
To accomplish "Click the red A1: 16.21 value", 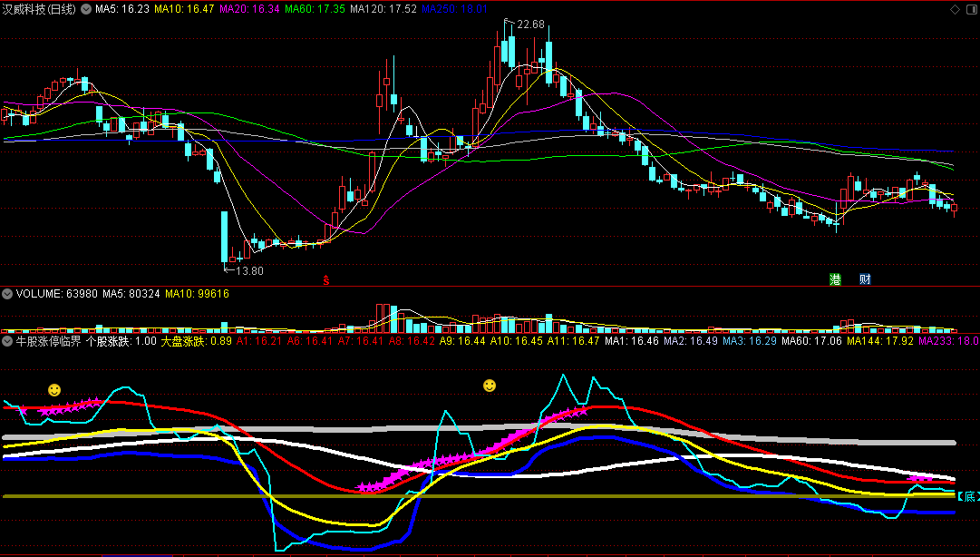I will point(259,341).
